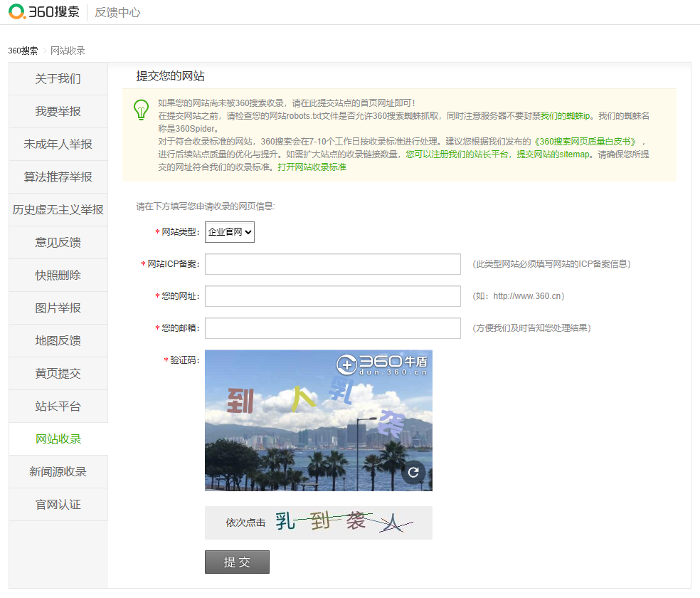Choose 新闻源收录 from the sidebar

point(58,472)
